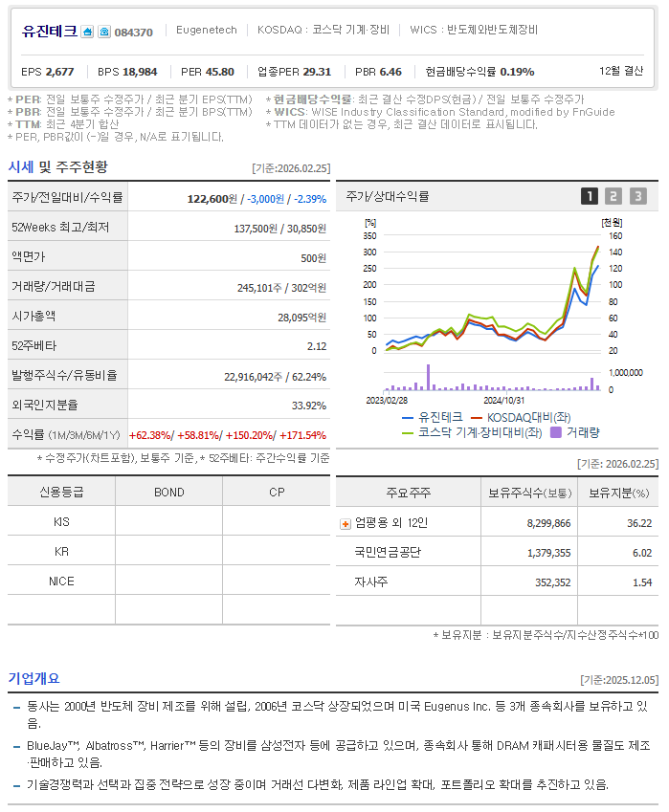This screenshot has height=812, width=669.
Task: Select the 보유지분(%) column header
Action: click(618, 493)
